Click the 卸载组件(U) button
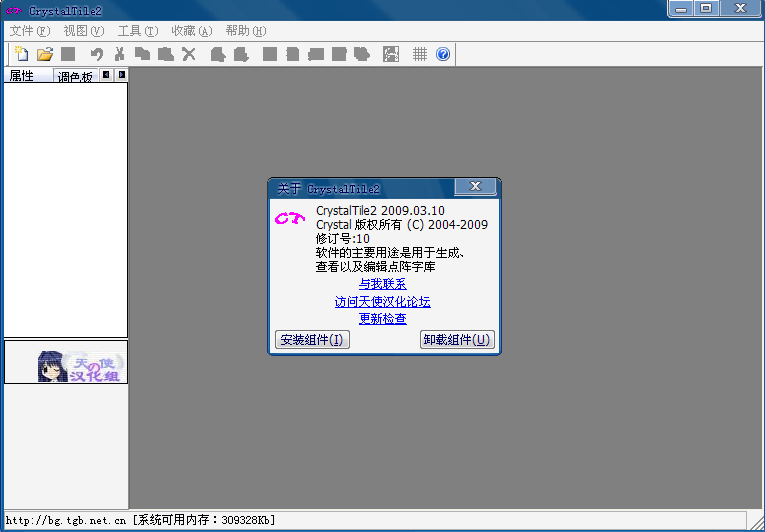The width and height of the screenshot is (765, 532). pyautogui.click(x=457, y=340)
